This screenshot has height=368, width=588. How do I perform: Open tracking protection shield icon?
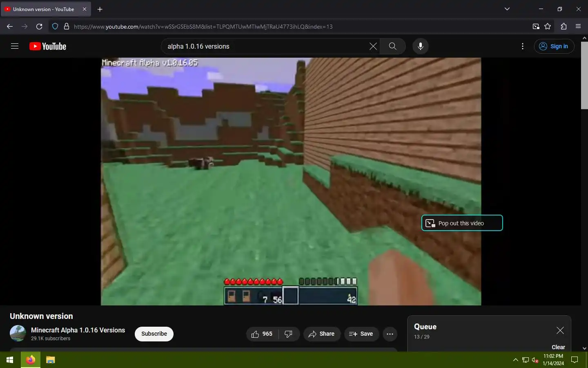(55, 27)
